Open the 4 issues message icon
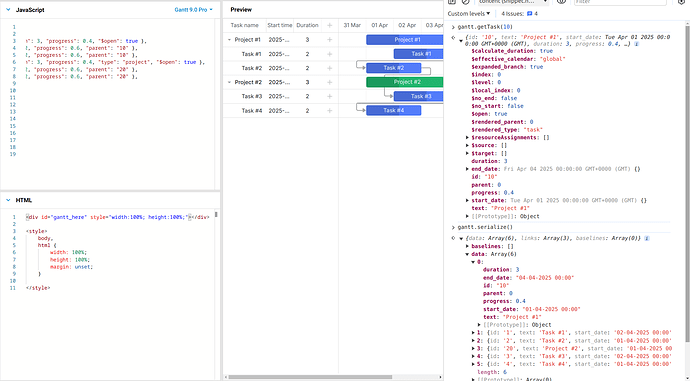Screen dimensions: 690x381 pyautogui.click(x=529, y=14)
